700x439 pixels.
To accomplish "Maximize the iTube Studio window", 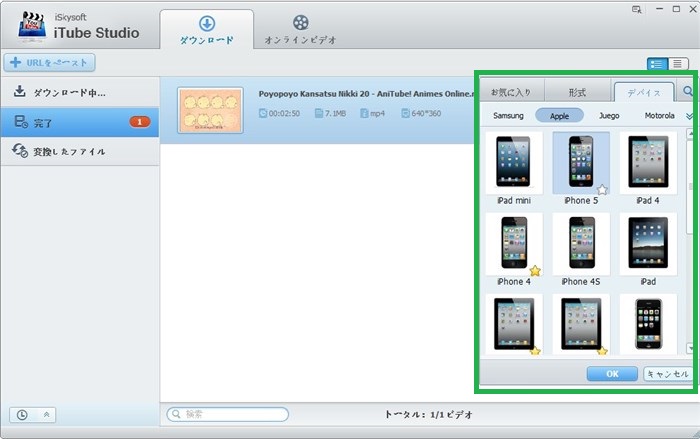I will (x=676, y=9).
